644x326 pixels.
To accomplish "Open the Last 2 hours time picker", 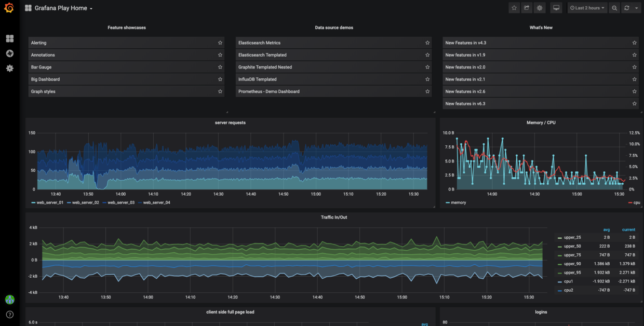I will pos(587,8).
